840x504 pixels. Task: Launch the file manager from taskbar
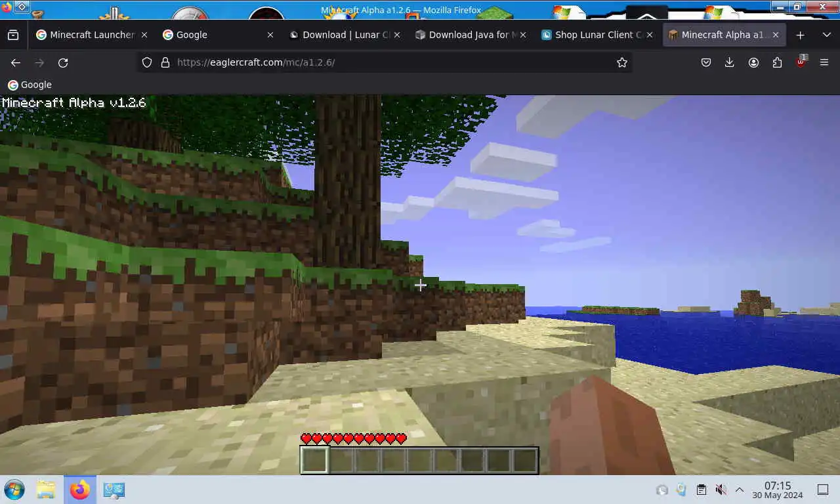click(46, 490)
